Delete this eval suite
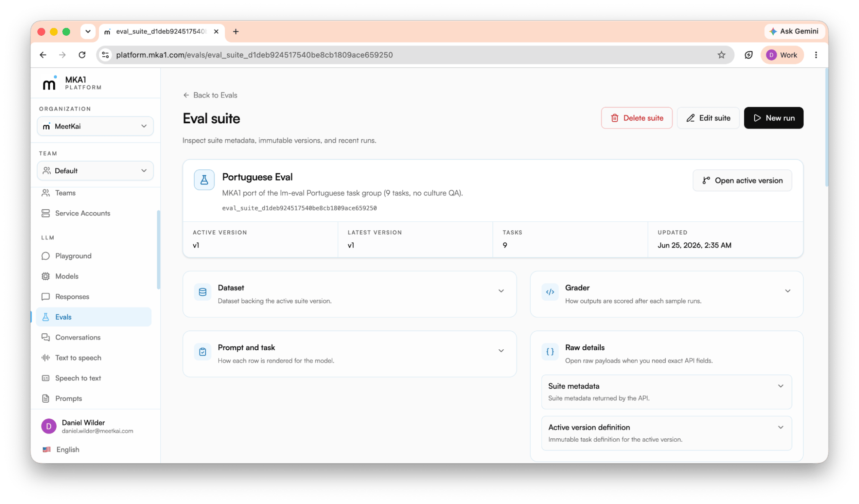 click(x=636, y=118)
